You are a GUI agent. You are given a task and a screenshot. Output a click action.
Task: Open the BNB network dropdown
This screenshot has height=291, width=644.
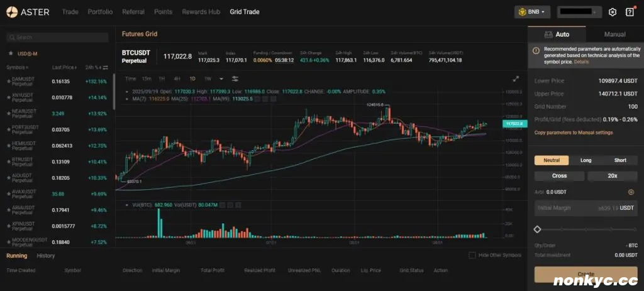(x=532, y=12)
